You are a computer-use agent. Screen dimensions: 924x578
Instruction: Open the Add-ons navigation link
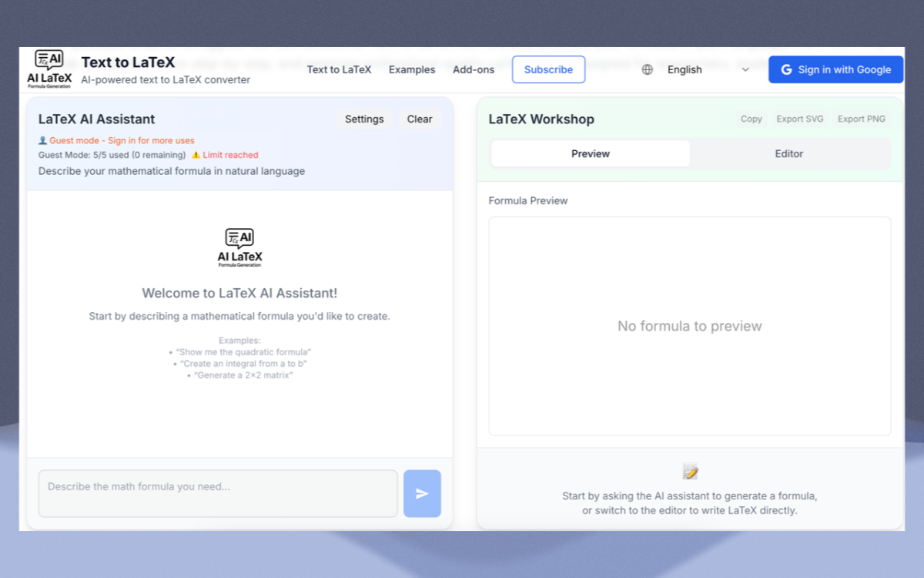click(x=474, y=69)
